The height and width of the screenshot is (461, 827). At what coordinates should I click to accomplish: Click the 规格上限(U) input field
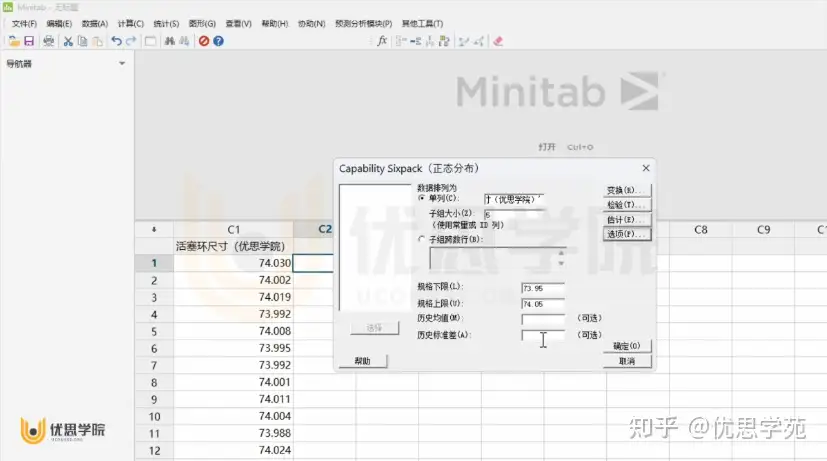click(543, 304)
